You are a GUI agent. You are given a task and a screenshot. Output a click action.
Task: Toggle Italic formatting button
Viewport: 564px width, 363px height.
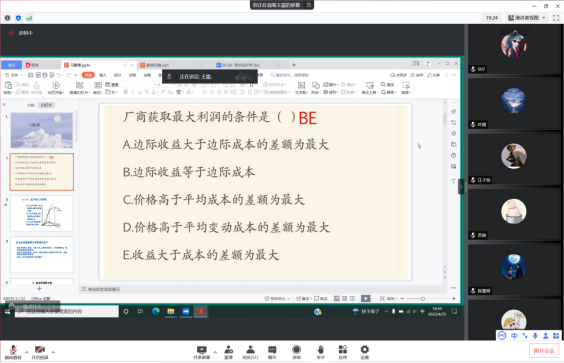point(133,92)
